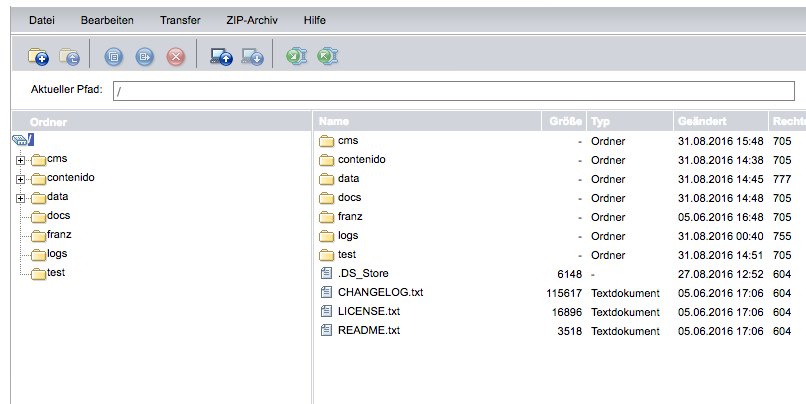Select CHANGELOG.txt in the file list
Screen dimensions: 806x404
click(x=380, y=293)
